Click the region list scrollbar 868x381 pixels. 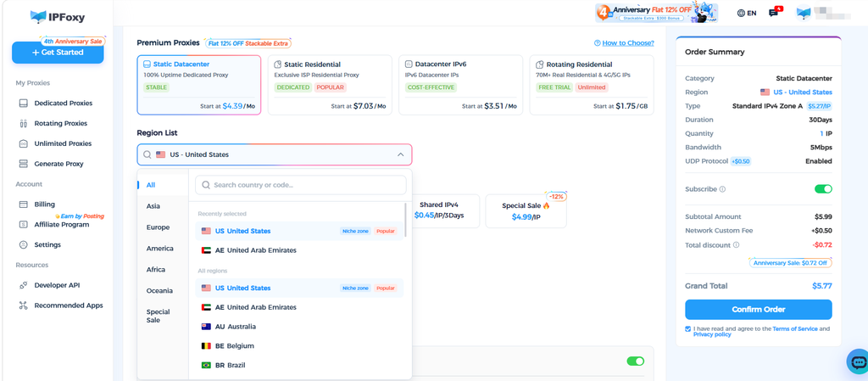[406, 220]
